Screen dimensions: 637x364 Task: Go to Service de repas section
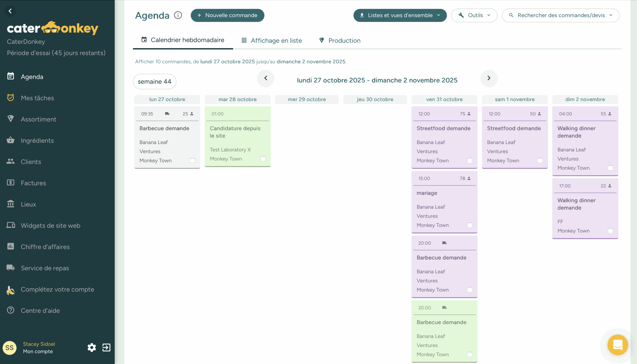coord(45,268)
